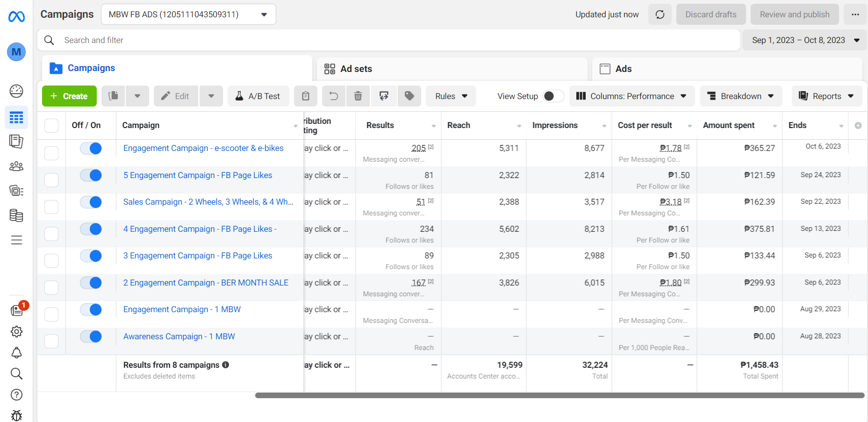Click the A/B Test button

(258, 96)
